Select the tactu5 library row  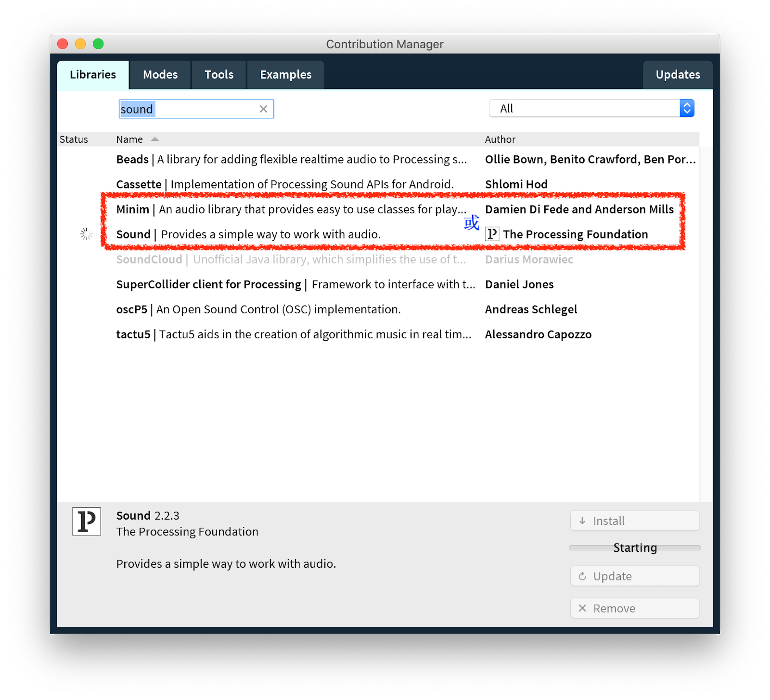coord(378,334)
